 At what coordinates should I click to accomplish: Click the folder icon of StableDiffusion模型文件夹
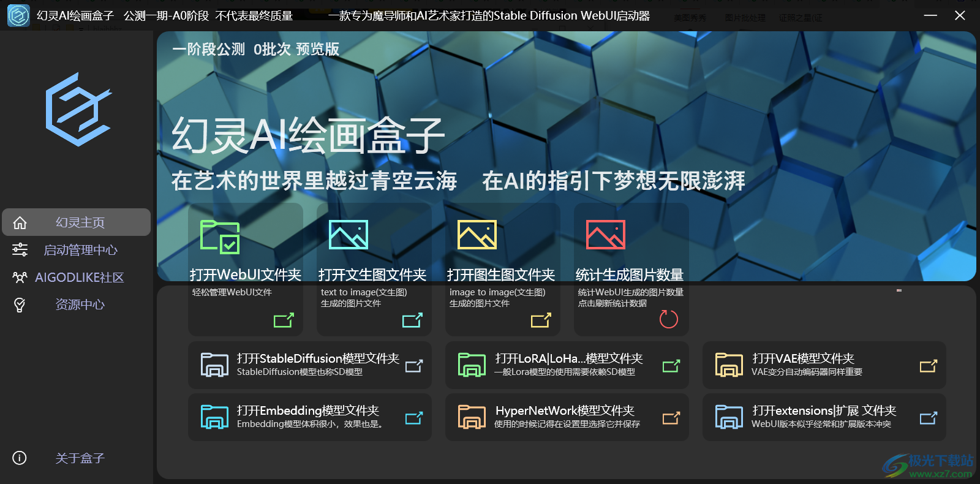[x=214, y=365]
